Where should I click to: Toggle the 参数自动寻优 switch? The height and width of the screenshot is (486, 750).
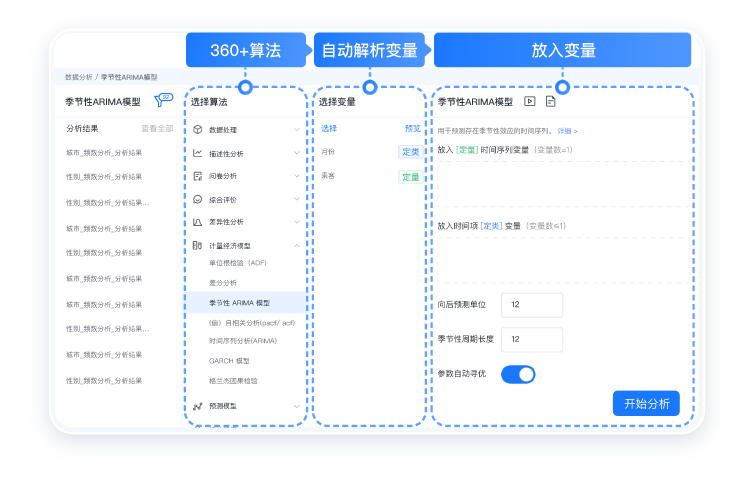coord(518,374)
